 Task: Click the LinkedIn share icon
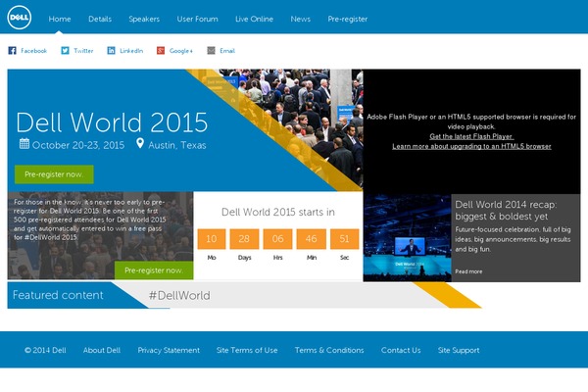(111, 51)
